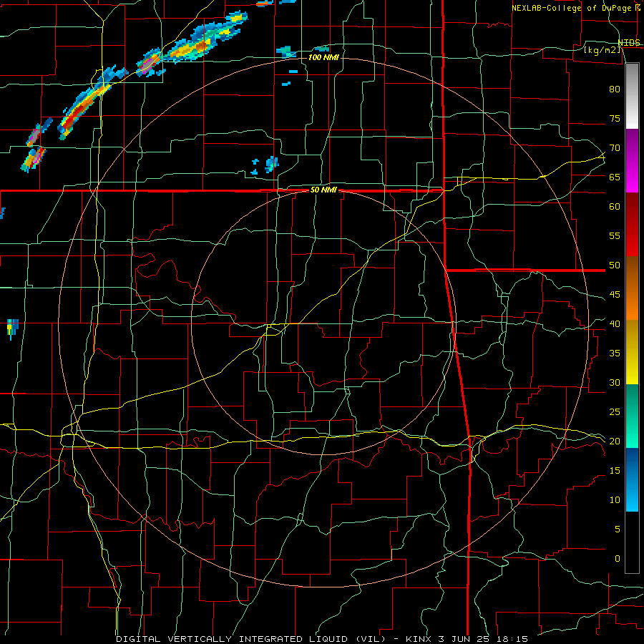Click the 5 value on the VIL scale
The height and width of the screenshot is (644, 644).
618,529
